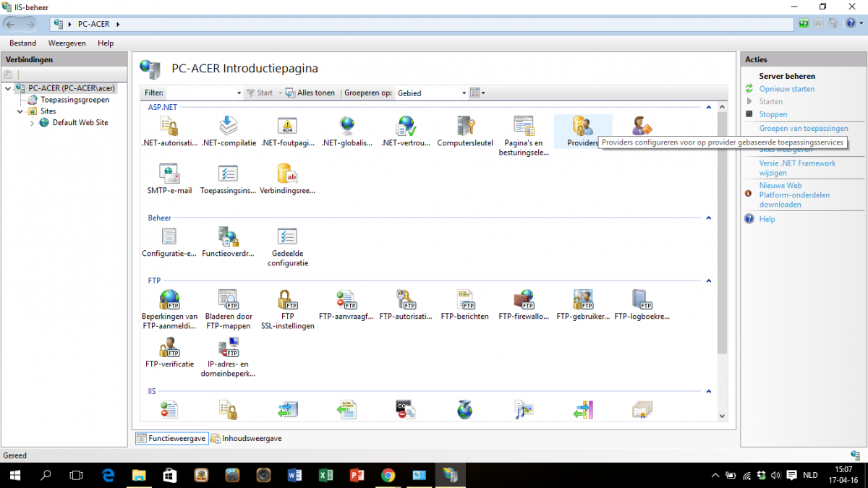The image size is (868, 488).
Task: Open Functieoverdracht feature
Action: click(229, 242)
